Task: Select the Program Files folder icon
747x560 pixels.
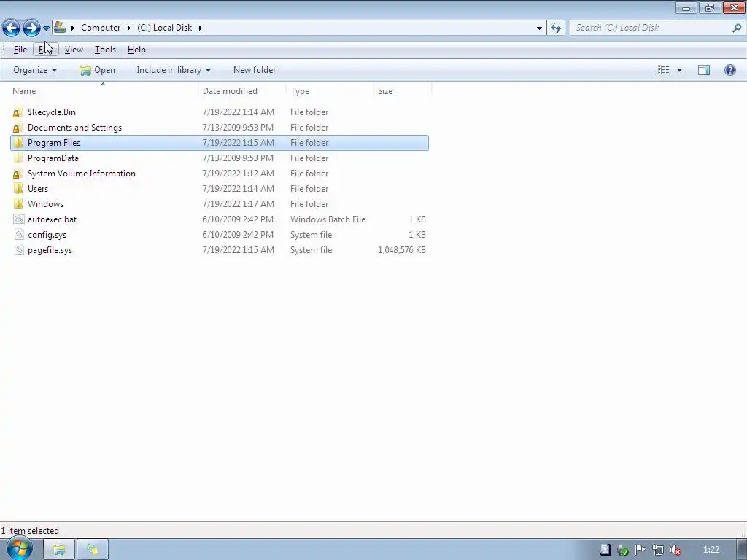Action: click(18, 143)
